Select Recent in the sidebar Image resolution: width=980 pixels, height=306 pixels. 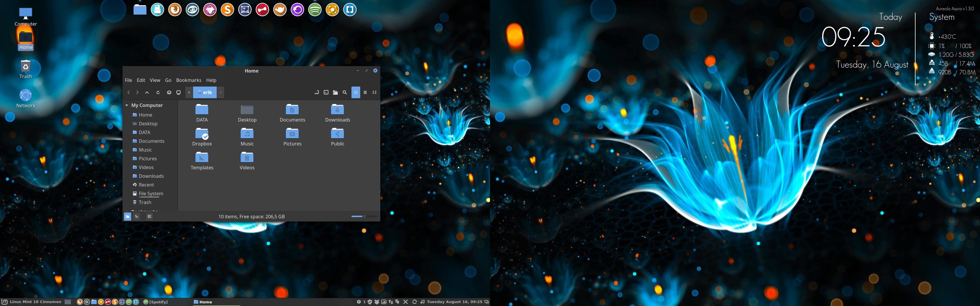click(x=143, y=185)
